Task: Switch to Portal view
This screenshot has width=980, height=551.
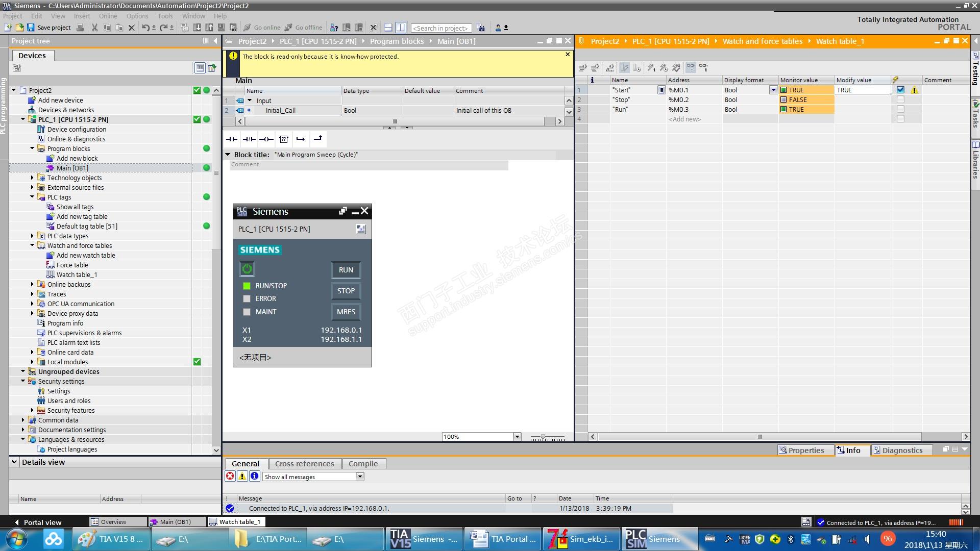Action: 38,522
